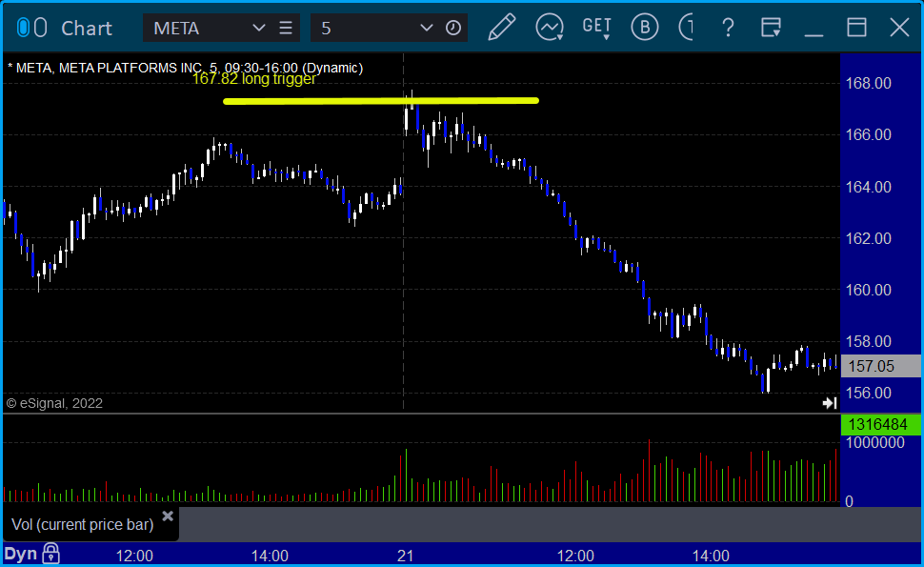The width and height of the screenshot is (924, 567).
Task: Click the scroll-to-latest-bar arrow icon
Action: [x=830, y=403]
